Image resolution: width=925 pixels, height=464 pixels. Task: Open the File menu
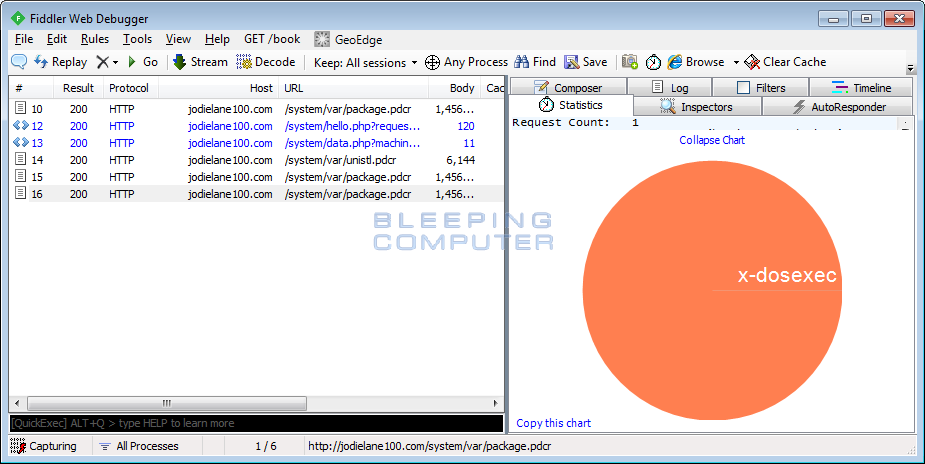coord(24,39)
